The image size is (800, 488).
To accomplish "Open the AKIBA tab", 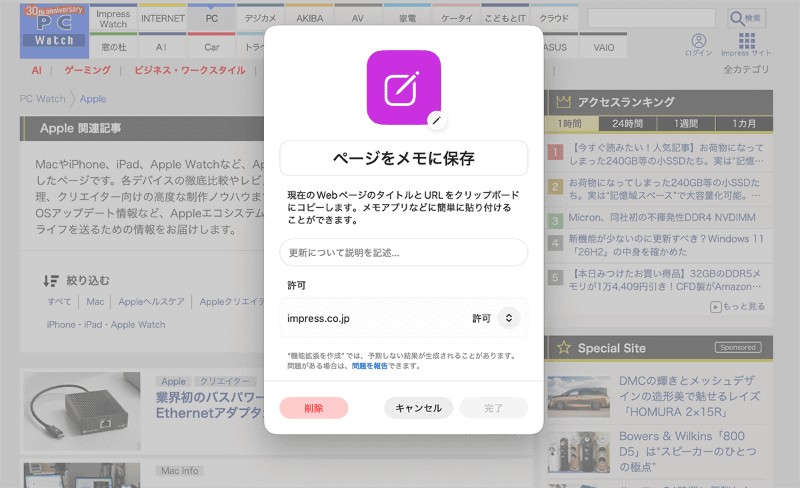I will [309, 19].
